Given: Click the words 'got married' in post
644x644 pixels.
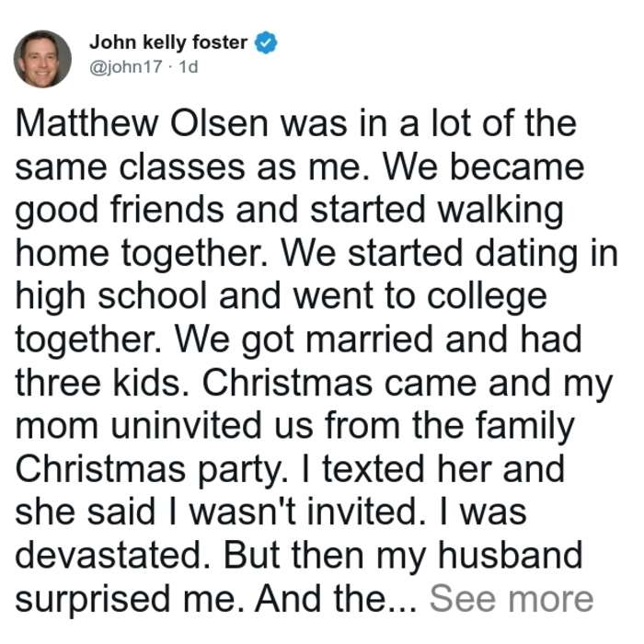Looking at the screenshot, I should pyautogui.click(x=338, y=340).
